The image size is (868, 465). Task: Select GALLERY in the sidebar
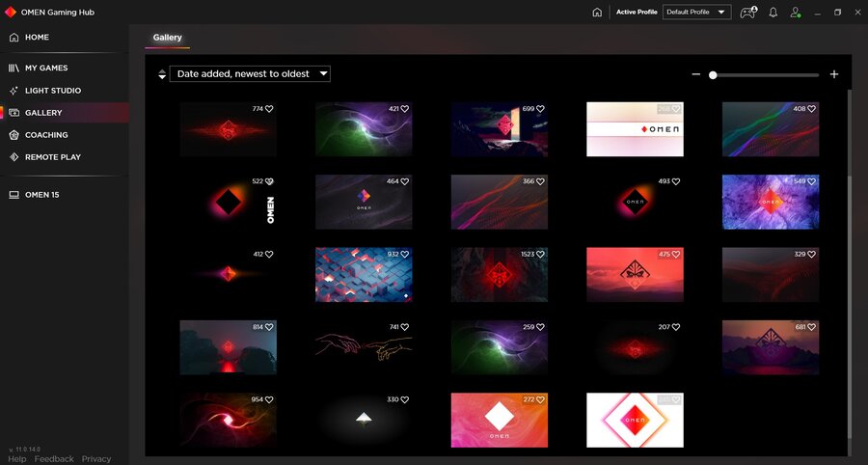[65, 112]
